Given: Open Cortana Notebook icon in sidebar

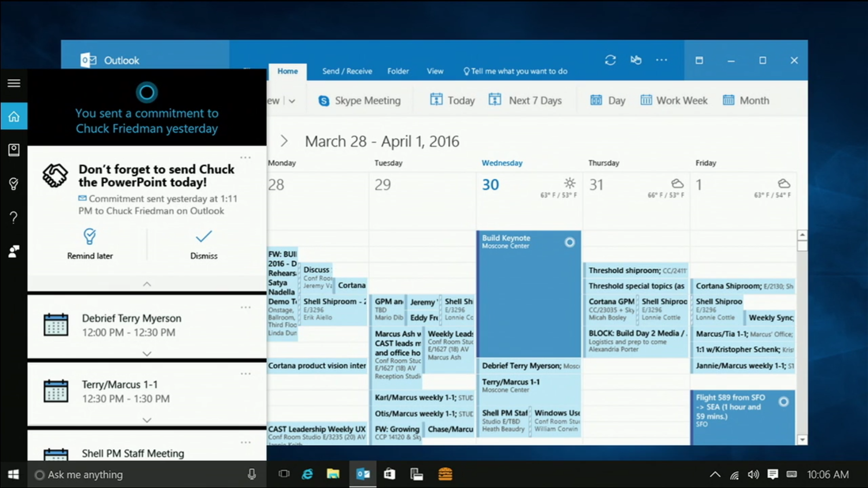Looking at the screenshot, I should tap(14, 150).
